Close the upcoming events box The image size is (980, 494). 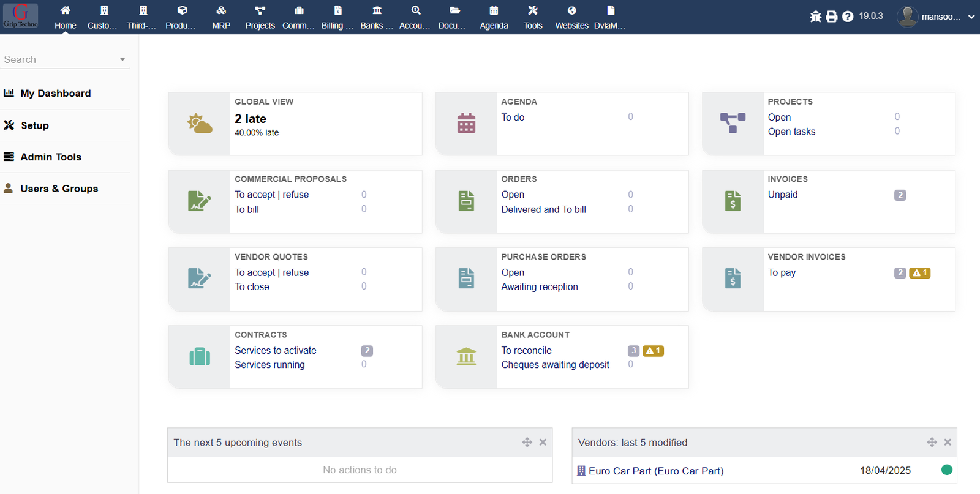pos(543,442)
